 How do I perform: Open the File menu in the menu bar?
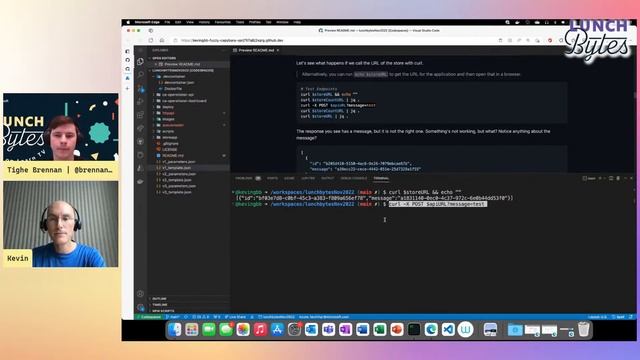point(167,22)
